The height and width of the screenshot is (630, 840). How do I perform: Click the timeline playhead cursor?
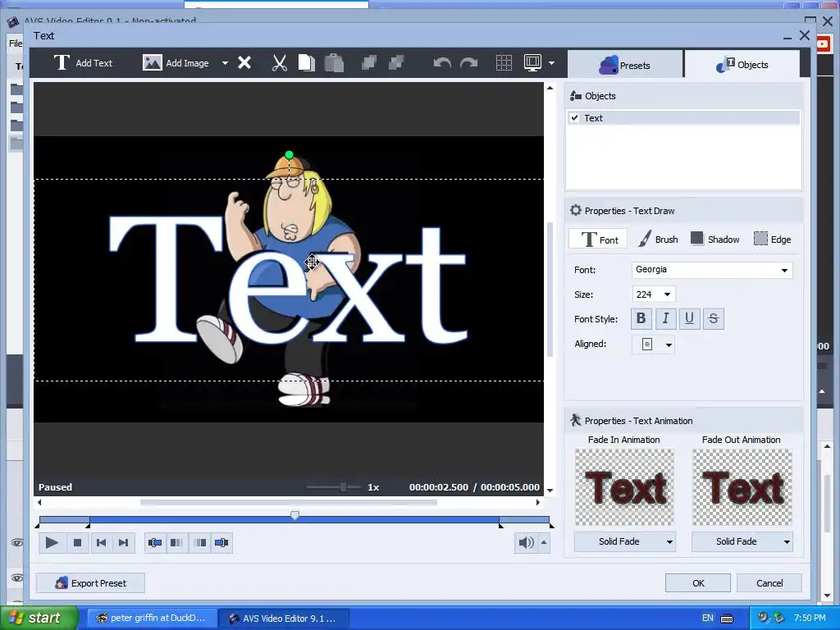coord(294,515)
